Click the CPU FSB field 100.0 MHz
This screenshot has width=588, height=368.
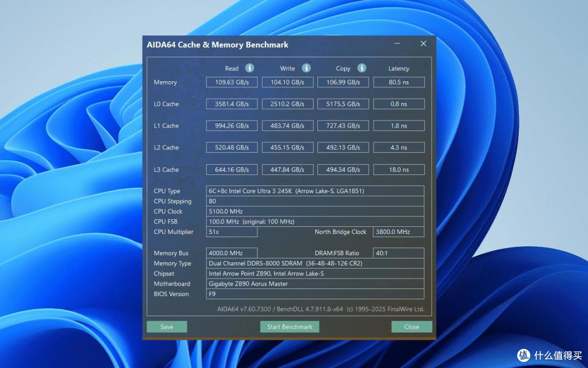pyautogui.click(x=315, y=221)
